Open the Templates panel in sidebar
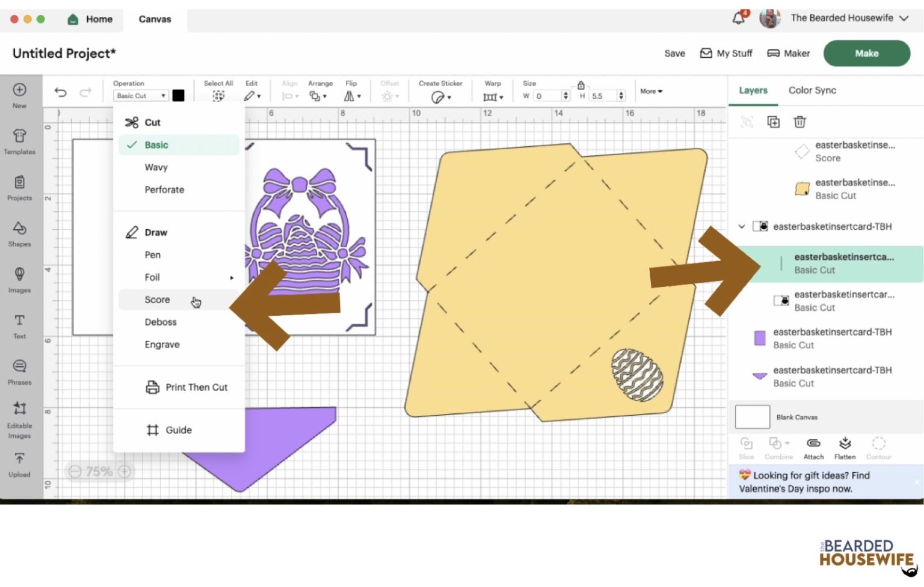The image size is (924, 587). (19, 141)
